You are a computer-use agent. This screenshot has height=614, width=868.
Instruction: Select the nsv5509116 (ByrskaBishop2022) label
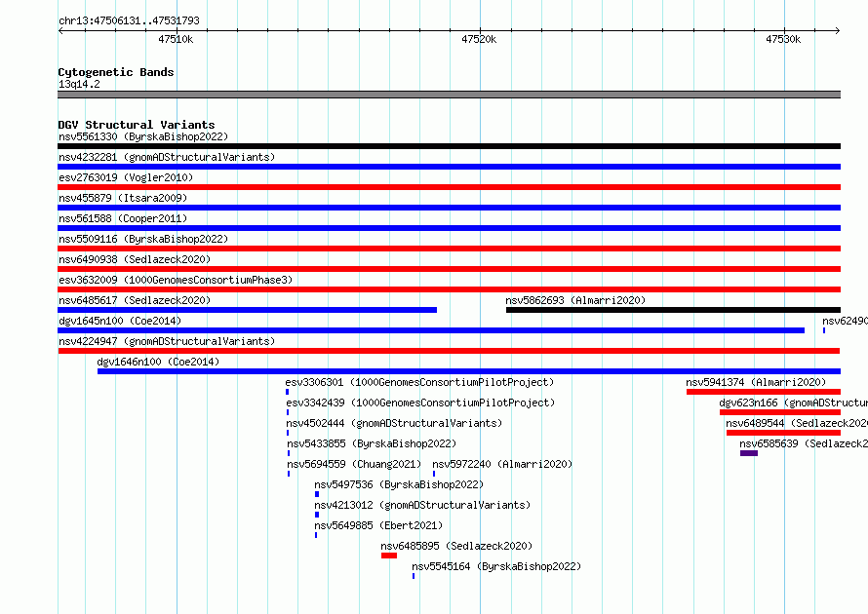click(143, 239)
